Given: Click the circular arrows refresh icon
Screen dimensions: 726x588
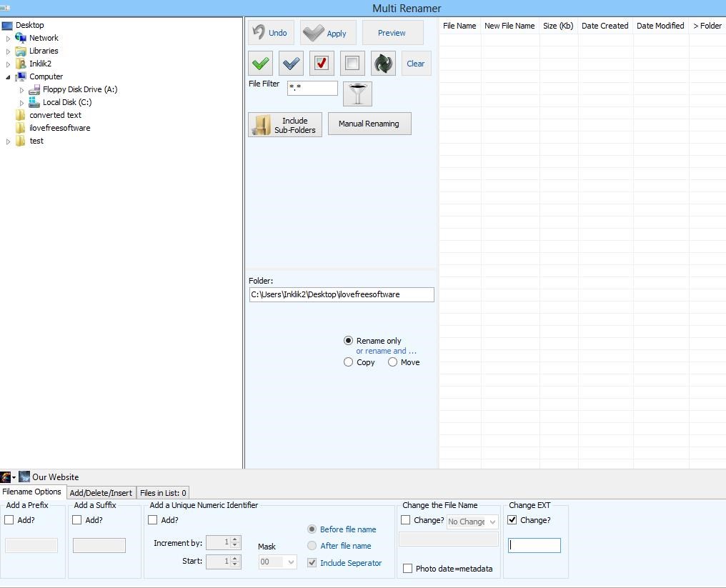Looking at the screenshot, I should tap(383, 64).
